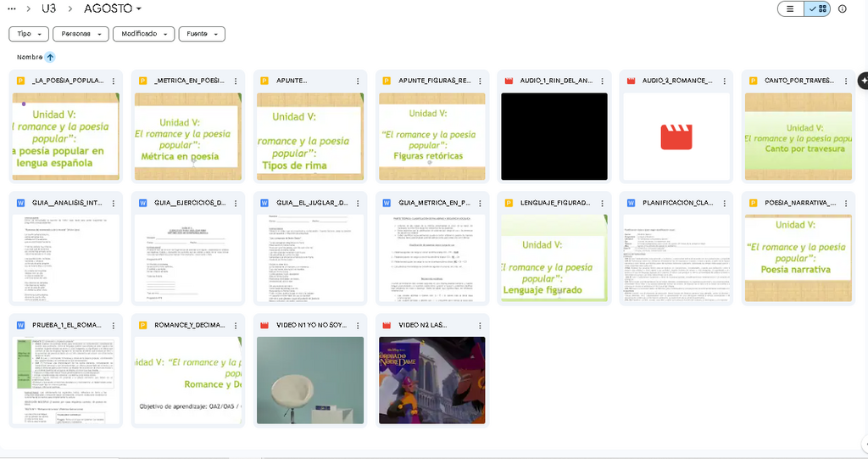Click the video file icon of AUDIO_1_RIN_DEL_AN

click(x=509, y=81)
